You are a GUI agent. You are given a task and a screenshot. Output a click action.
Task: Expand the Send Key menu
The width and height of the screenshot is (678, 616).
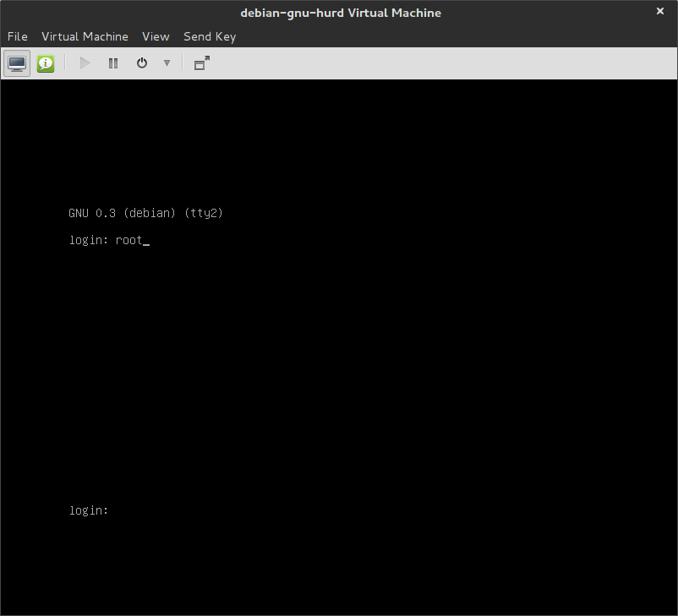210,36
